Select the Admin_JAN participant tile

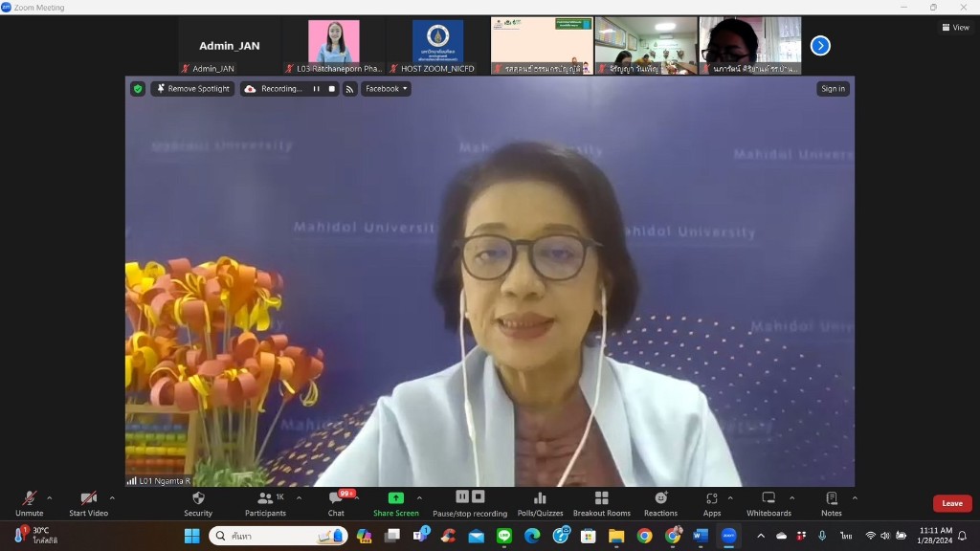(x=230, y=46)
